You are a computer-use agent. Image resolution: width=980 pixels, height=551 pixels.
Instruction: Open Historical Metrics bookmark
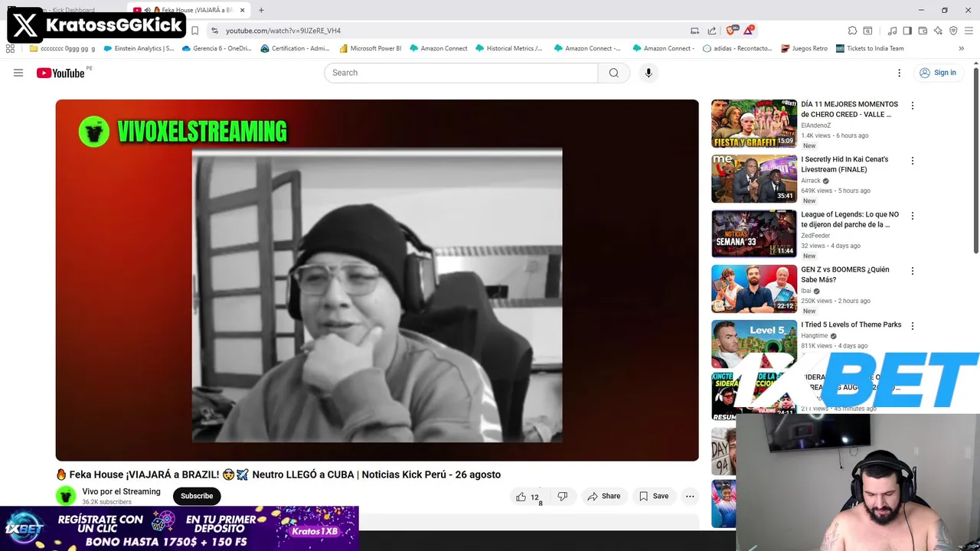[509, 48]
